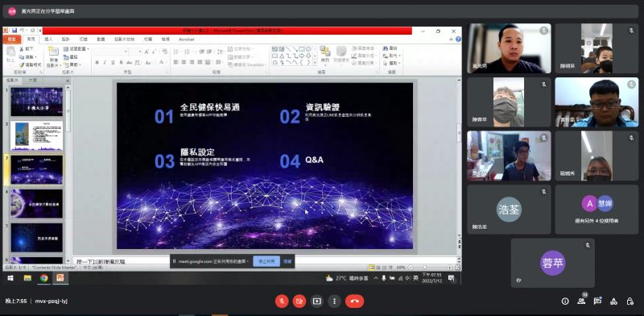Image resolution: width=644 pixels, height=316 pixels.
Task: Leave the call with the red hang-up button
Action: point(354,301)
